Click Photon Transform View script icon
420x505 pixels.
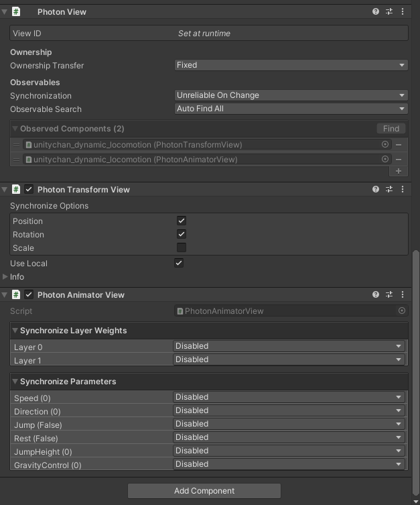[16, 189]
